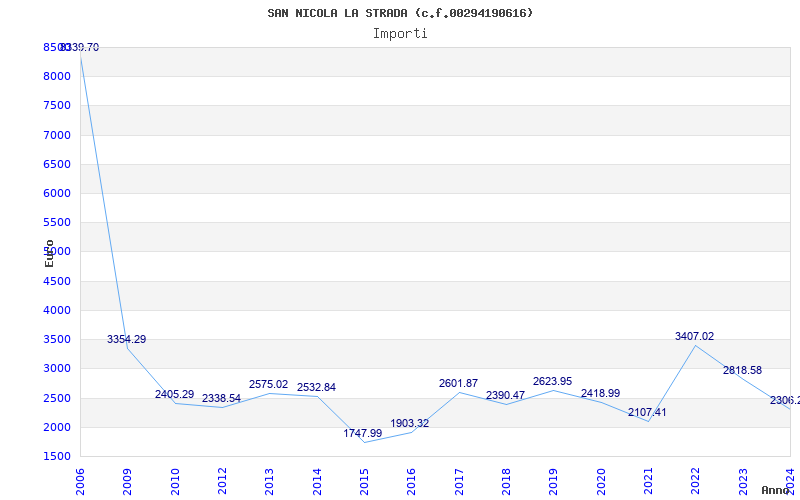Click the 2015 x-axis year label
This screenshot has height=500, width=800.
coord(364,482)
